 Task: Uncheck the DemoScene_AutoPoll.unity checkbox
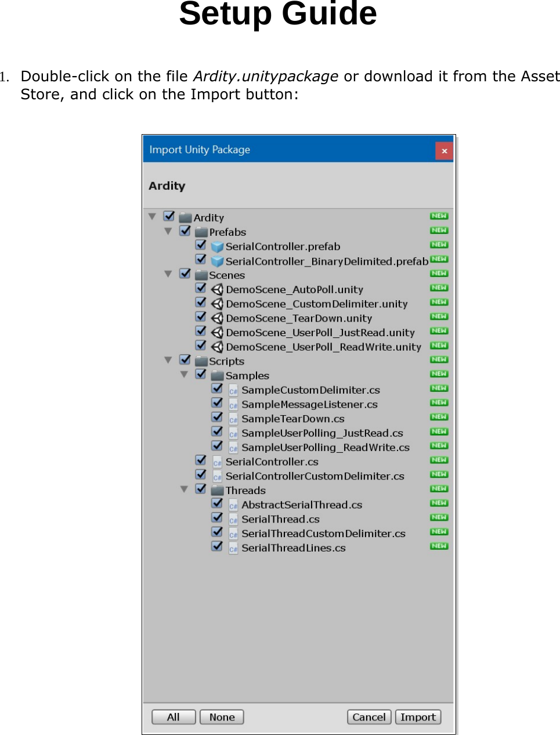tap(201, 288)
